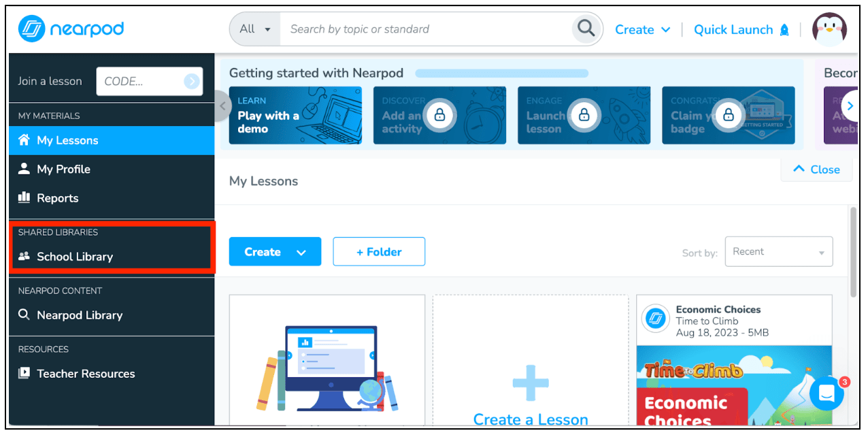Open blue Create dropdown under My Lessons
This screenshot has height=433, width=868.
276,252
